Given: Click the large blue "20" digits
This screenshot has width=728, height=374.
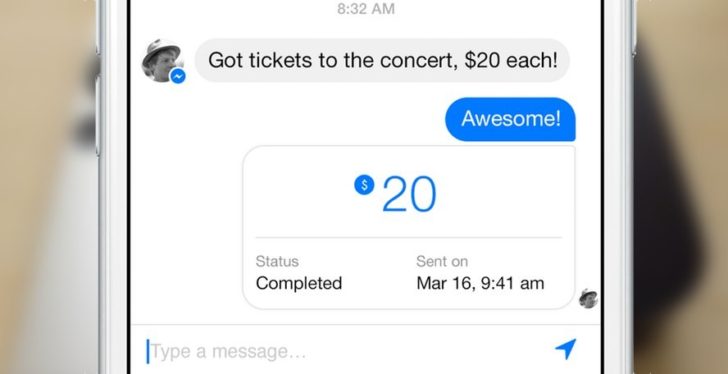Looking at the screenshot, I should pyautogui.click(x=410, y=194).
